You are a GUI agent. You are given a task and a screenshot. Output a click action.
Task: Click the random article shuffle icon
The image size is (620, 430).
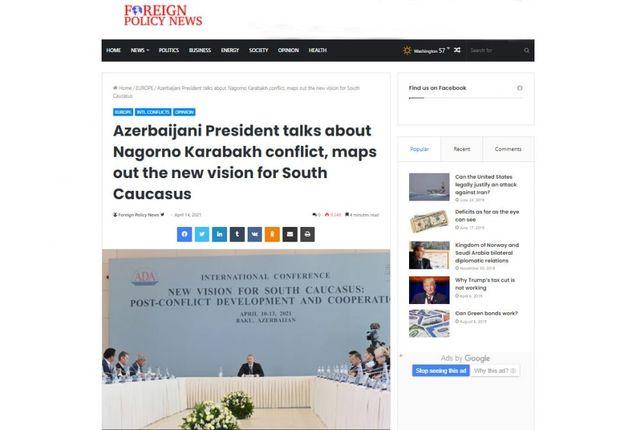(457, 50)
